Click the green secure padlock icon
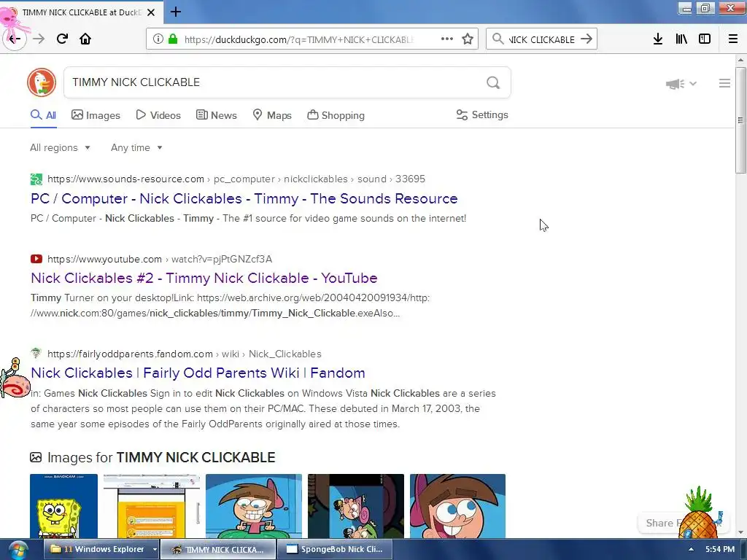Viewport: 747px width, 560px height. point(173,39)
